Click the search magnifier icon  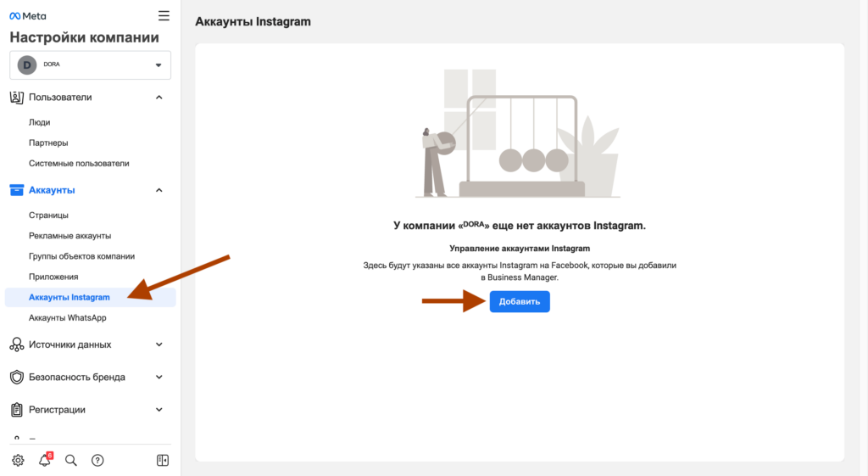(71, 460)
